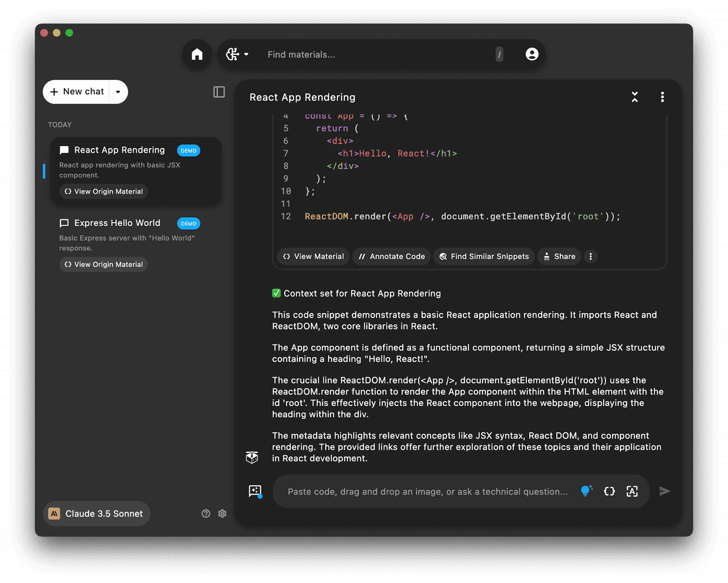Start a New chat
This screenshot has width=728, height=583.
click(x=77, y=91)
